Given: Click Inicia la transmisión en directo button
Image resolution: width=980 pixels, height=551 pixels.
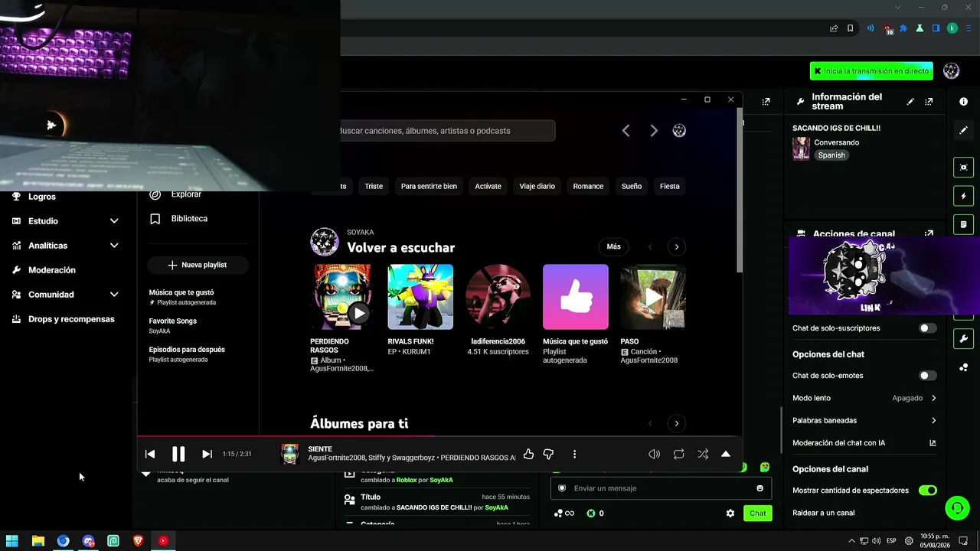Looking at the screenshot, I should click(x=871, y=71).
